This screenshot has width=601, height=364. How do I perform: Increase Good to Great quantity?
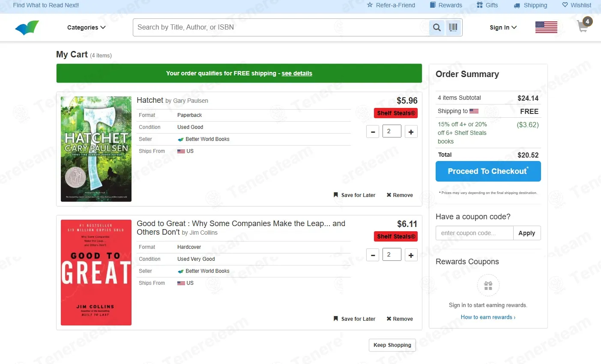tap(411, 255)
